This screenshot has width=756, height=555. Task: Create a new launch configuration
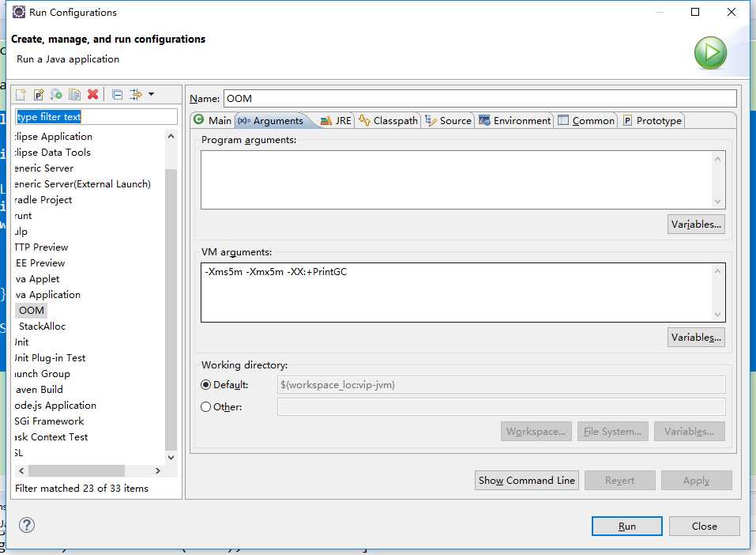coord(21,95)
